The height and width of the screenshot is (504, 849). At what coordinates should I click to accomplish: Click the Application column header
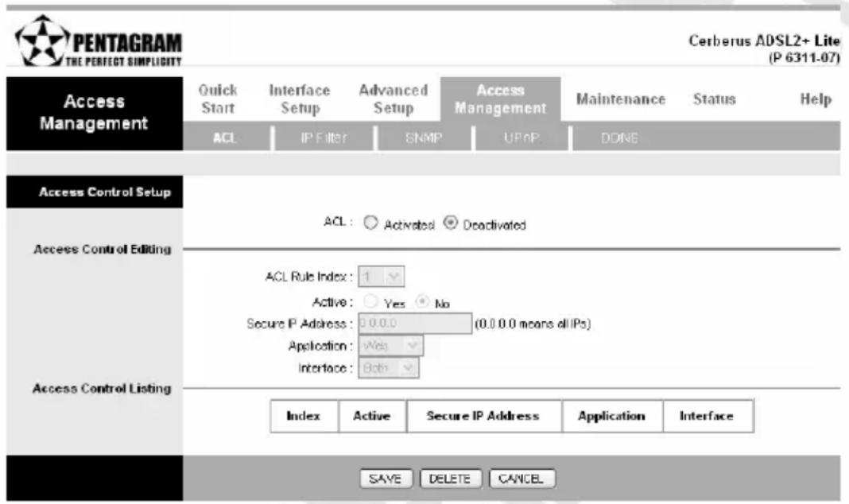pos(612,416)
